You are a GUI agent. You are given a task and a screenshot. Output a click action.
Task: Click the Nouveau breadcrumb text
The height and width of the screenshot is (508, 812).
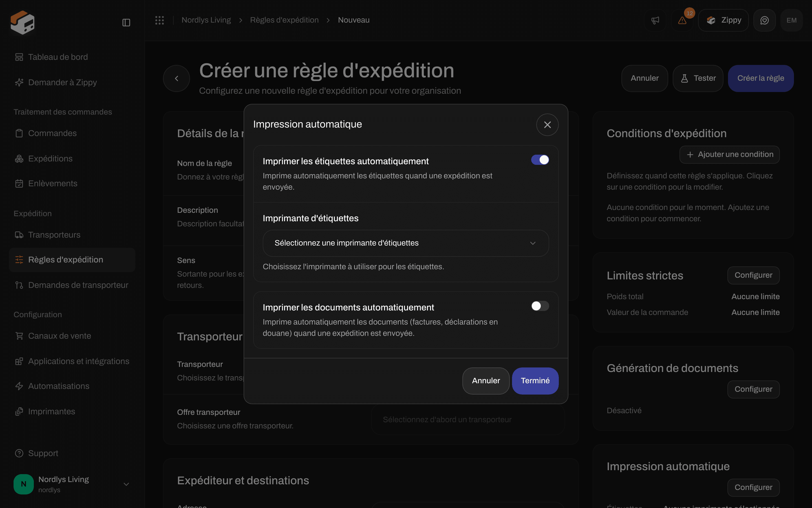click(x=354, y=20)
